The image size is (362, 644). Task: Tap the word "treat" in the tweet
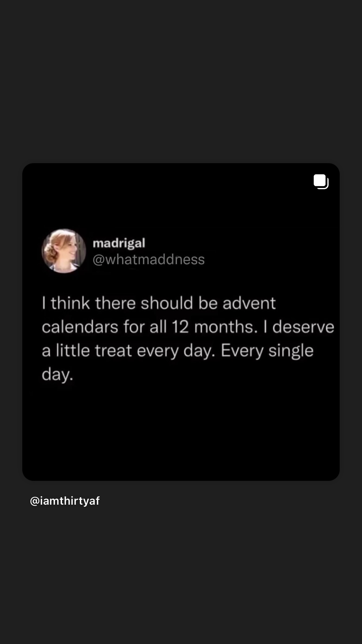[113, 351]
